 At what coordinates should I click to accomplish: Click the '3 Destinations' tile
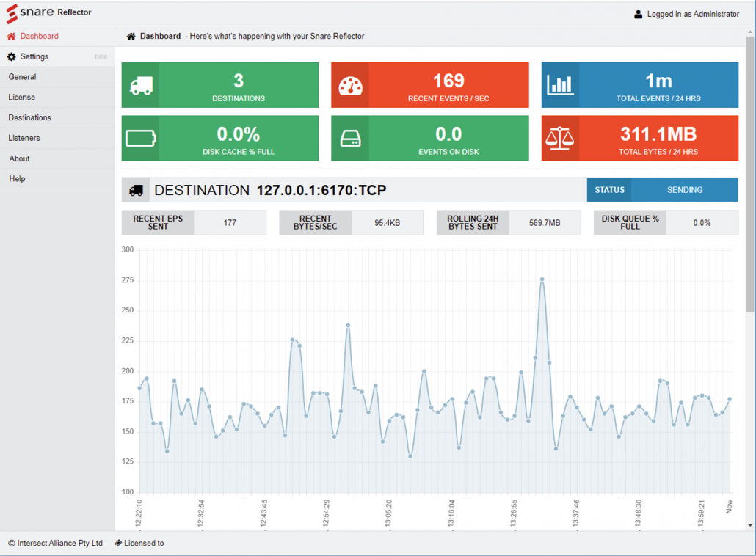[220, 85]
